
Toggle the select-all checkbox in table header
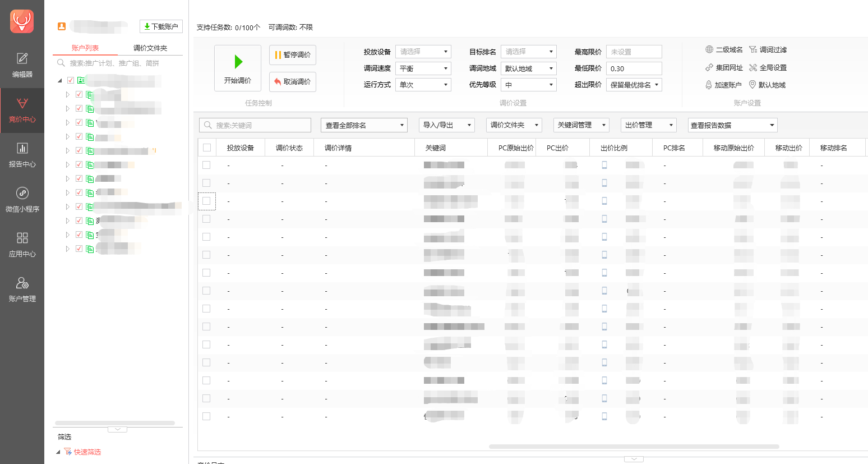click(207, 148)
